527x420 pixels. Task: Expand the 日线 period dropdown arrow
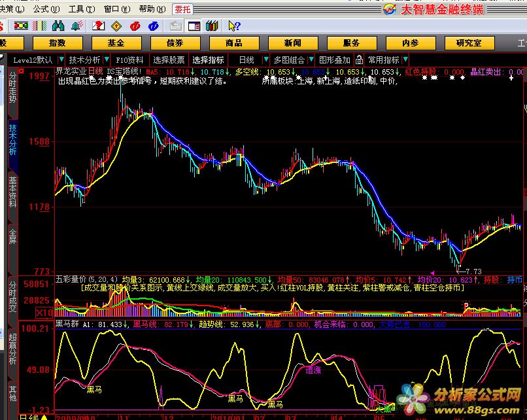(x=266, y=60)
